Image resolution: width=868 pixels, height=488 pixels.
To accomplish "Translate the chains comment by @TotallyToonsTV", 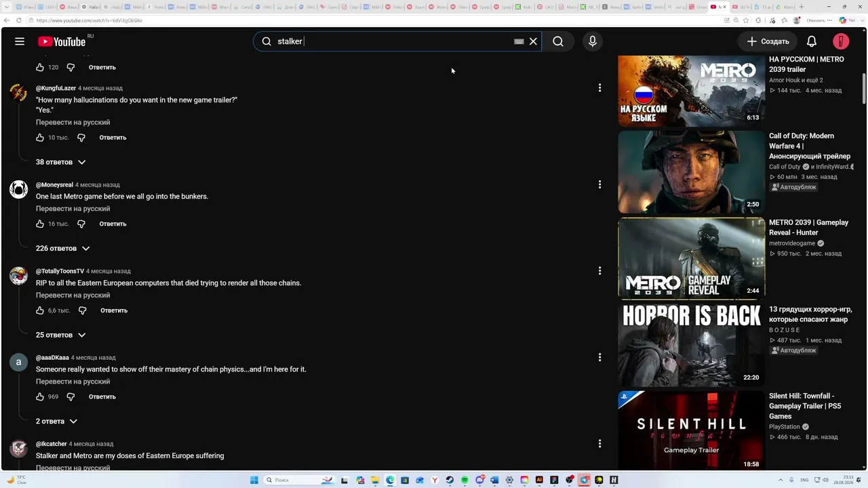I will point(73,296).
